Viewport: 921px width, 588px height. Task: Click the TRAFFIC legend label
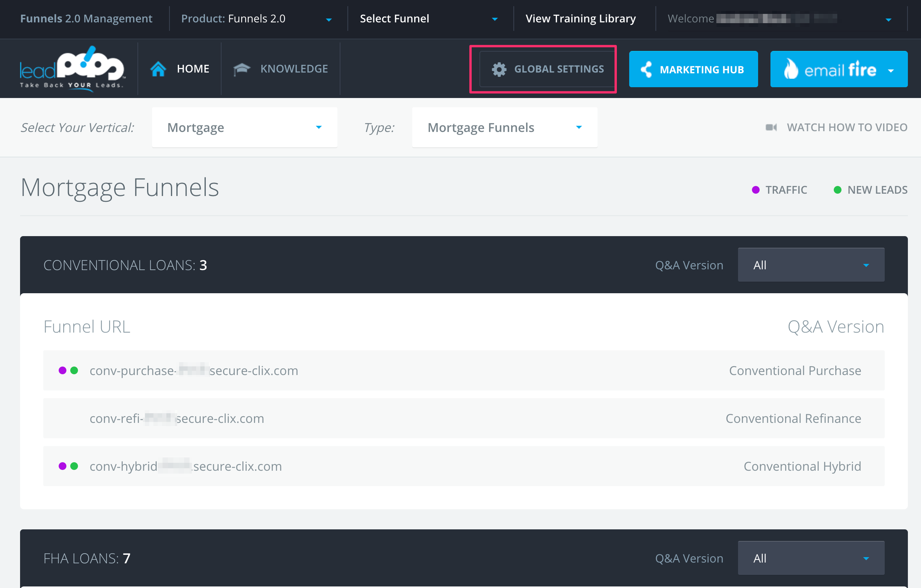(x=786, y=190)
